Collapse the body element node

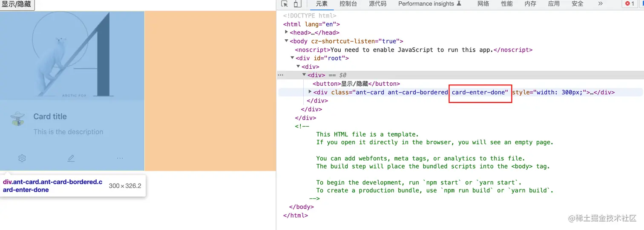(287, 41)
